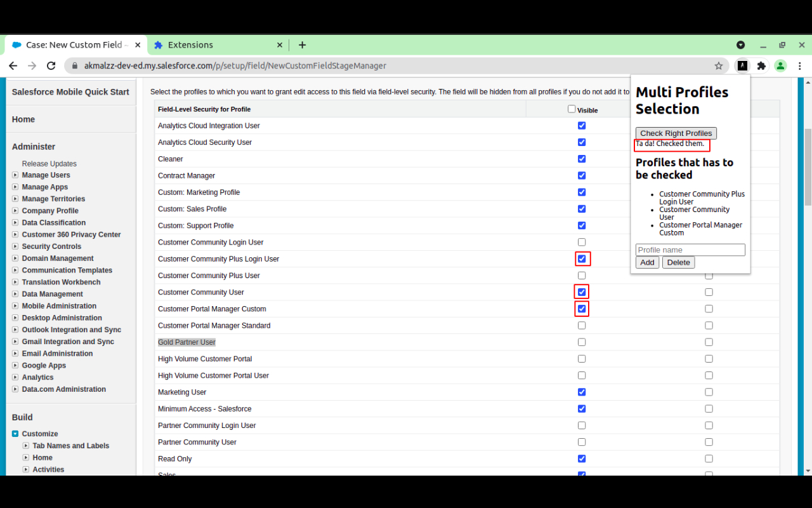Select the Gold Partner User row text
This screenshot has height=508, width=812.
187,342
